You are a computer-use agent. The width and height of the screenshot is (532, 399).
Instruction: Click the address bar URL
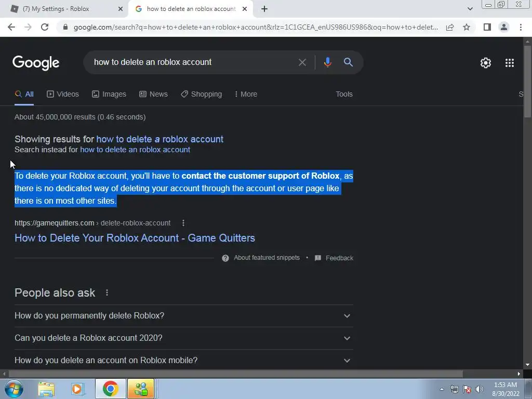(x=256, y=27)
